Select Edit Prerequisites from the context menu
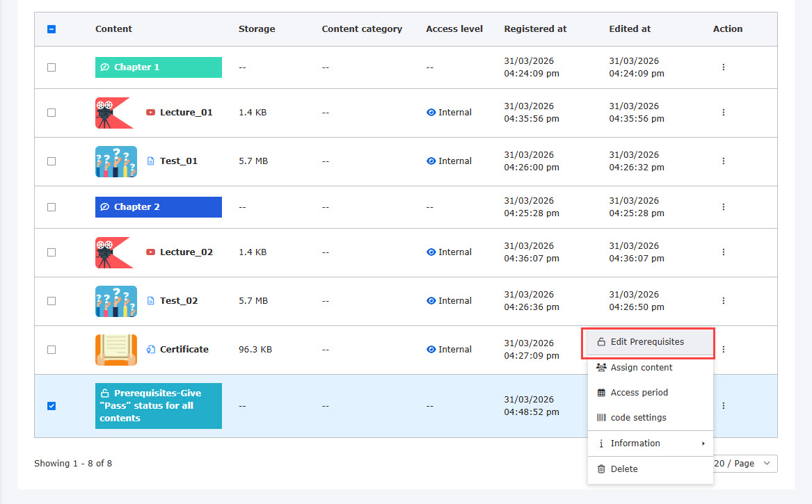 (647, 342)
